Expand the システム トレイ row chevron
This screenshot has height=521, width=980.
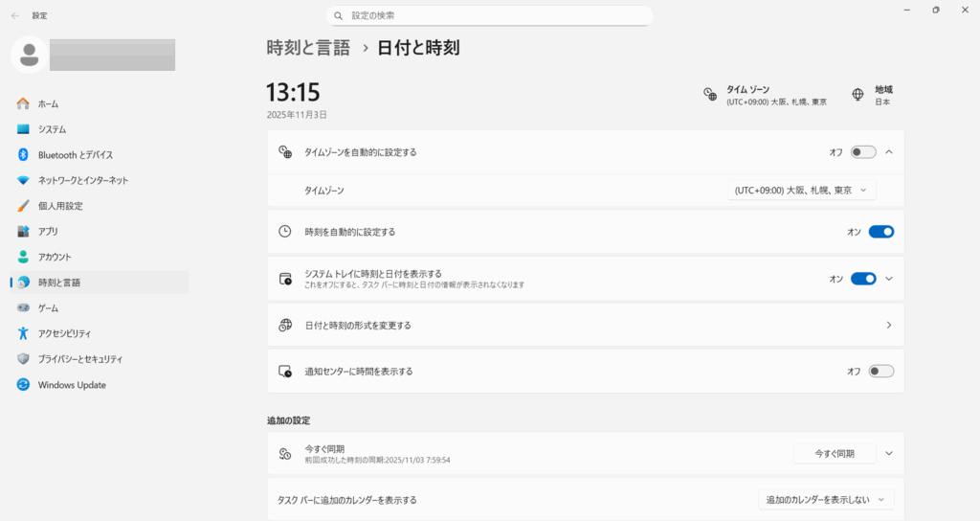(889, 279)
